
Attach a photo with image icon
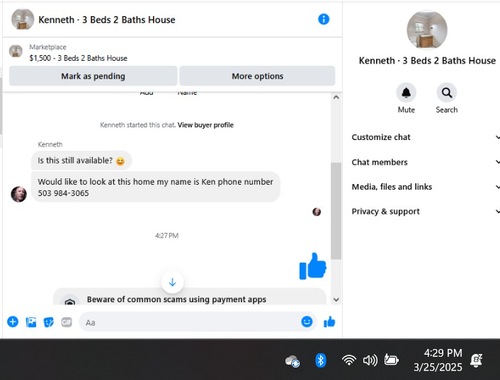pos(31,322)
